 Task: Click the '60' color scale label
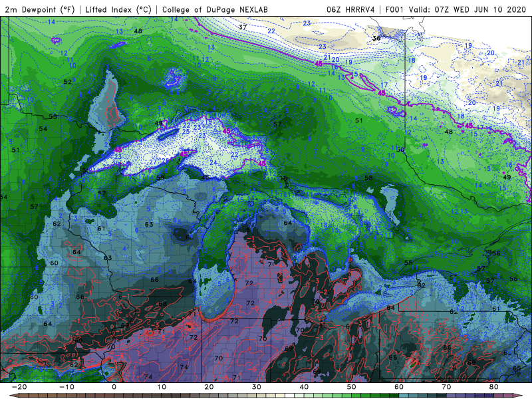tap(399, 387)
